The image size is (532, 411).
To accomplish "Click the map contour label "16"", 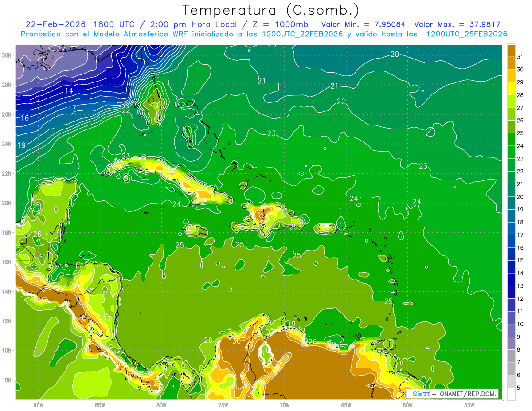I will click(25, 118).
